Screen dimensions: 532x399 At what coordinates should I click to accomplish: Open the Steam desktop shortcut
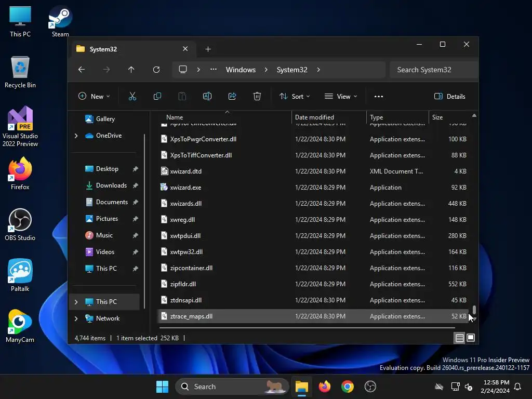60,21
